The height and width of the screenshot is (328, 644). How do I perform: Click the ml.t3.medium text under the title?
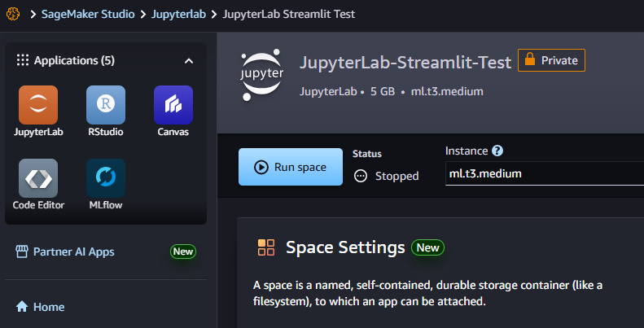pos(447,91)
